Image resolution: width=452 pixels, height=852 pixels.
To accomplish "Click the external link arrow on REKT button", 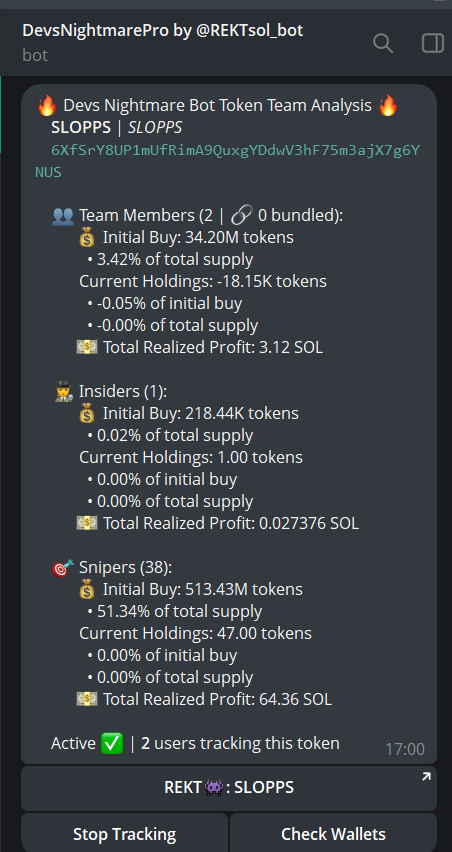I will 426,777.
